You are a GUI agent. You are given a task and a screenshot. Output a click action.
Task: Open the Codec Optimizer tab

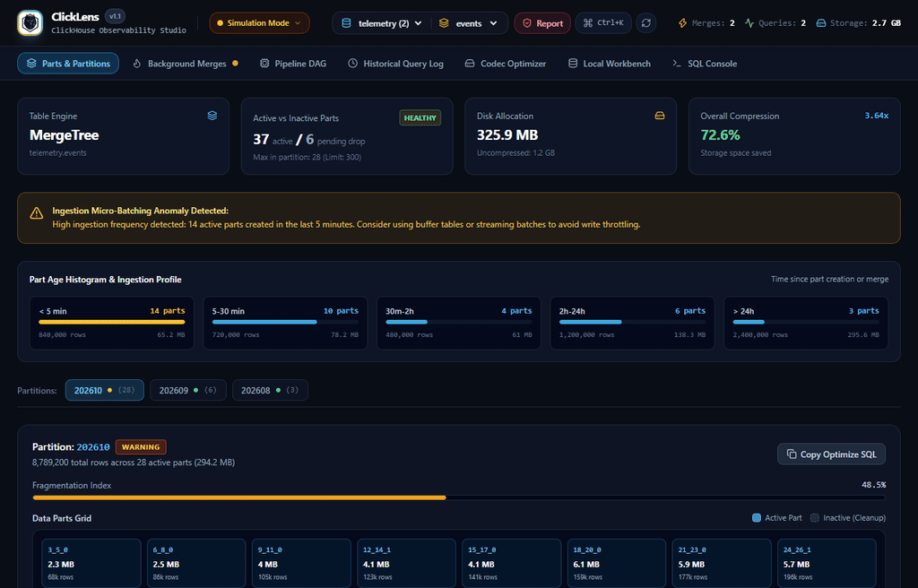click(506, 64)
